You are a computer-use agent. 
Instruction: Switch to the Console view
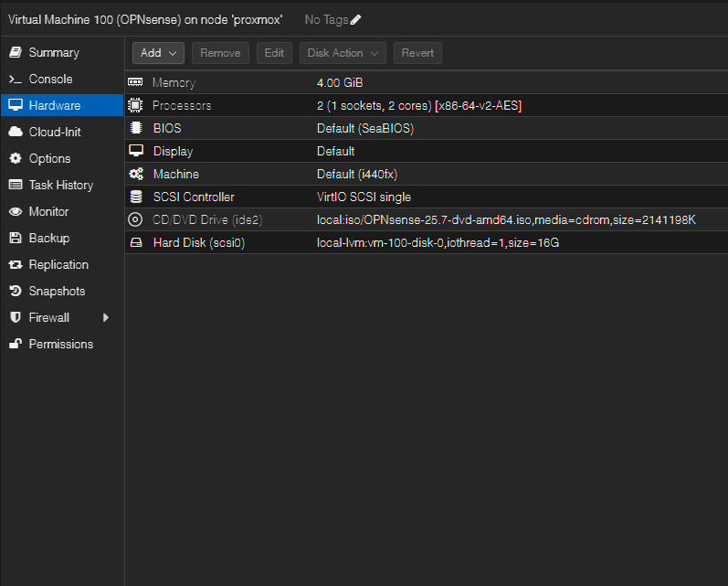point(50,79)
